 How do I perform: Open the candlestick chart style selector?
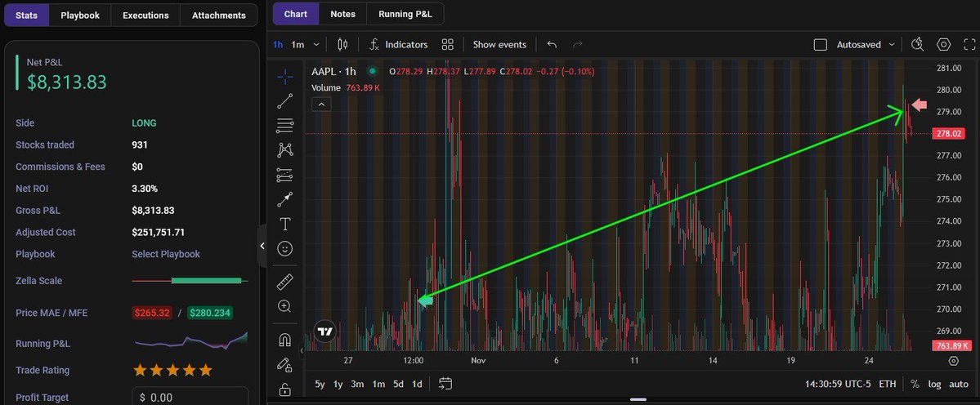pos(342,44)
